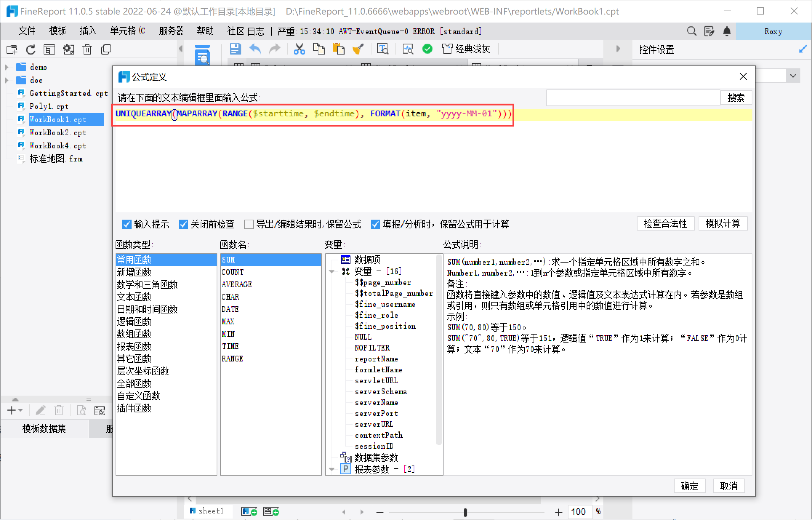The height and width of the screenshot is (520, 812).
Task: Open the 模板 menu
Action: [x=57, y=31]
